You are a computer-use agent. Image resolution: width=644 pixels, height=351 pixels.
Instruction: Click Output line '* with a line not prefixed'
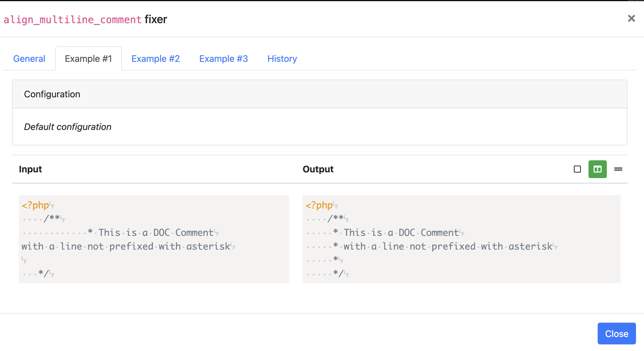click(432, 246)
